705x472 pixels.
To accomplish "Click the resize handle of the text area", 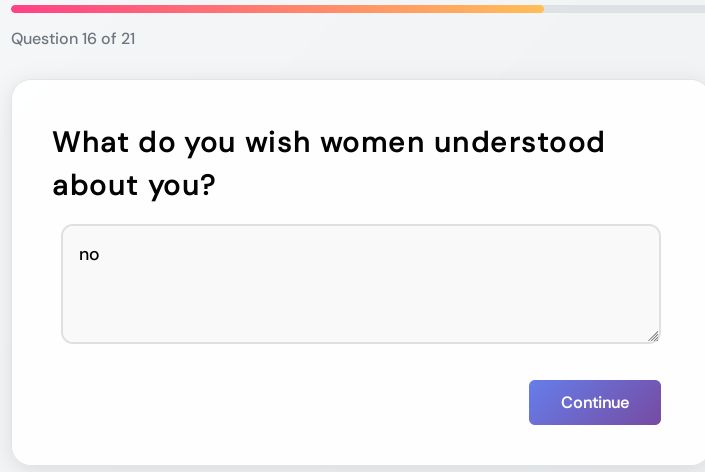I will pyautogui.click(x=653, y=337).
